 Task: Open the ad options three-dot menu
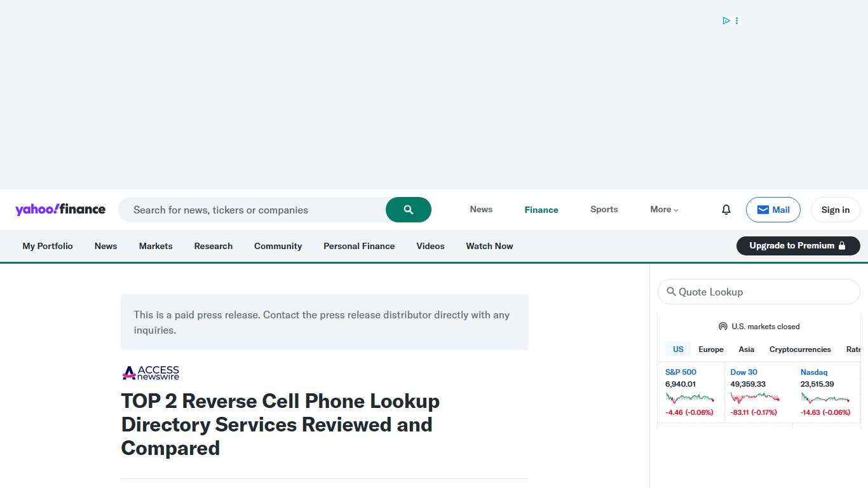(x=736, y=20)
